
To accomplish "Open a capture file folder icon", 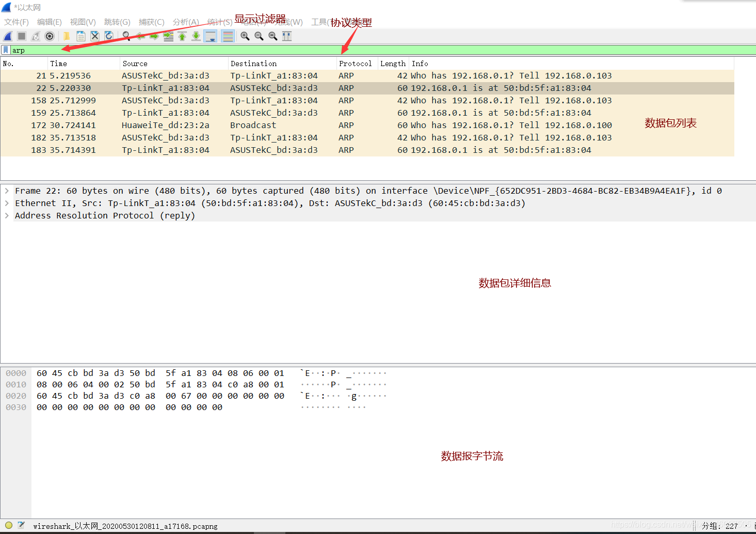I will [x=67, y=36].
